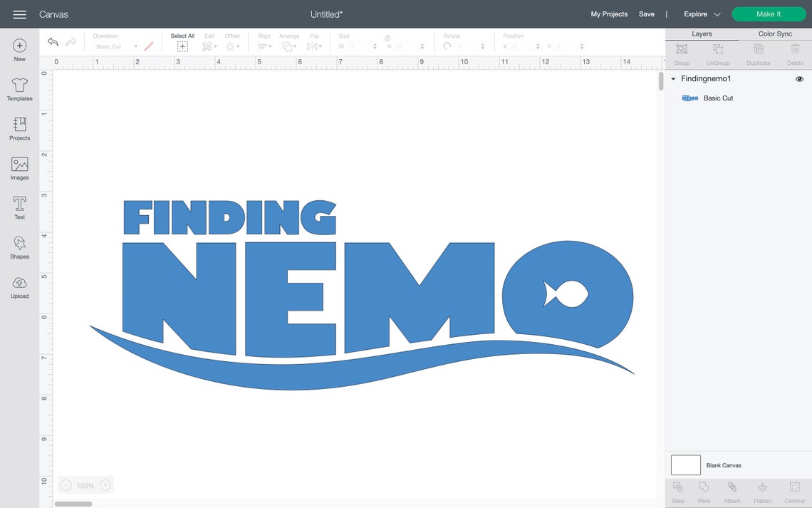Collapse the Findingnemo1 layer group
This screenshot has width=812, height=508.
pyautogui.click(x=672, y=78)
